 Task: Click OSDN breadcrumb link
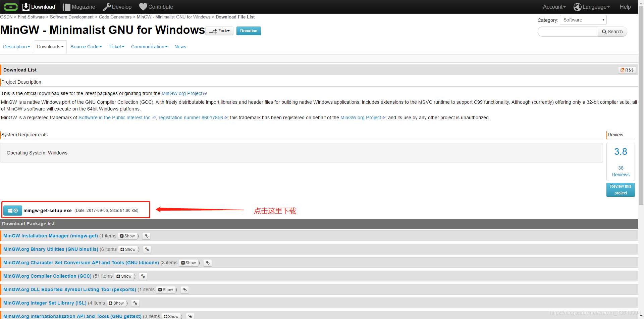point(6,17)
